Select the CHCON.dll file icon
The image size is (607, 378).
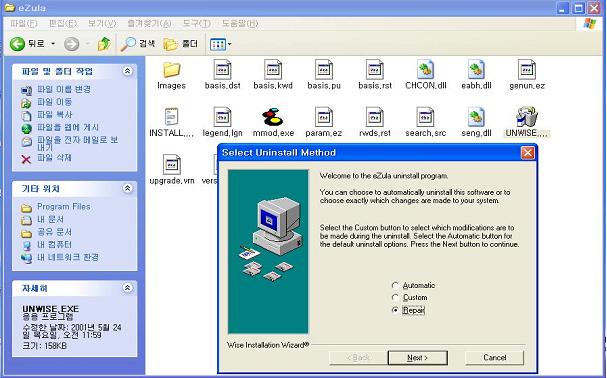(x=425, y=70)
